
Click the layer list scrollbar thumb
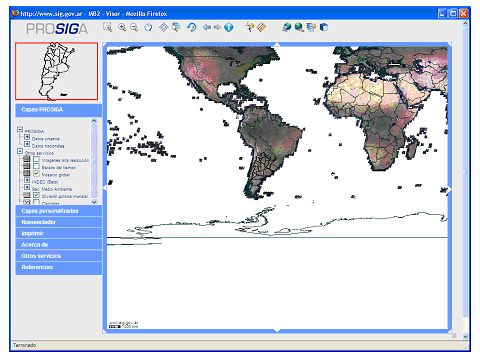[x=94, y=161]
